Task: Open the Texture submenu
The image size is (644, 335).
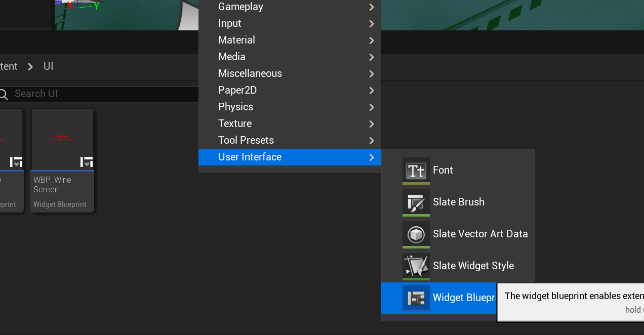Action: (x=290, y=124)
